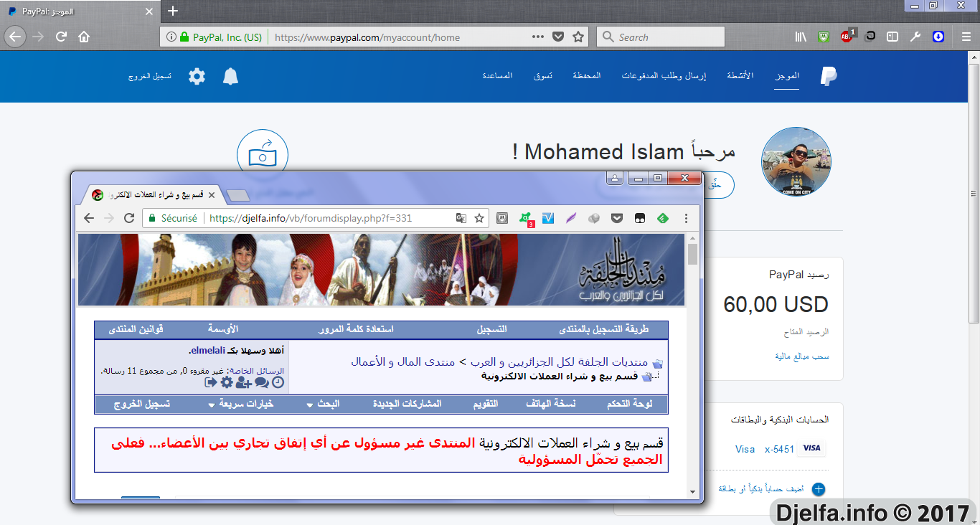Bookmark PayPal page with star icon
Viewport: 980px width, 525px height.
coord(578,37)
